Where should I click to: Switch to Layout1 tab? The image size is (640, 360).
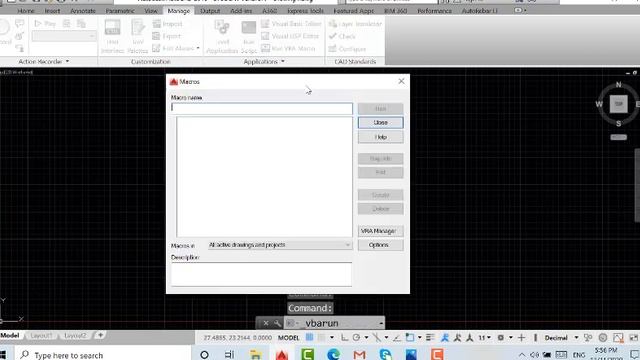point(41,336)
